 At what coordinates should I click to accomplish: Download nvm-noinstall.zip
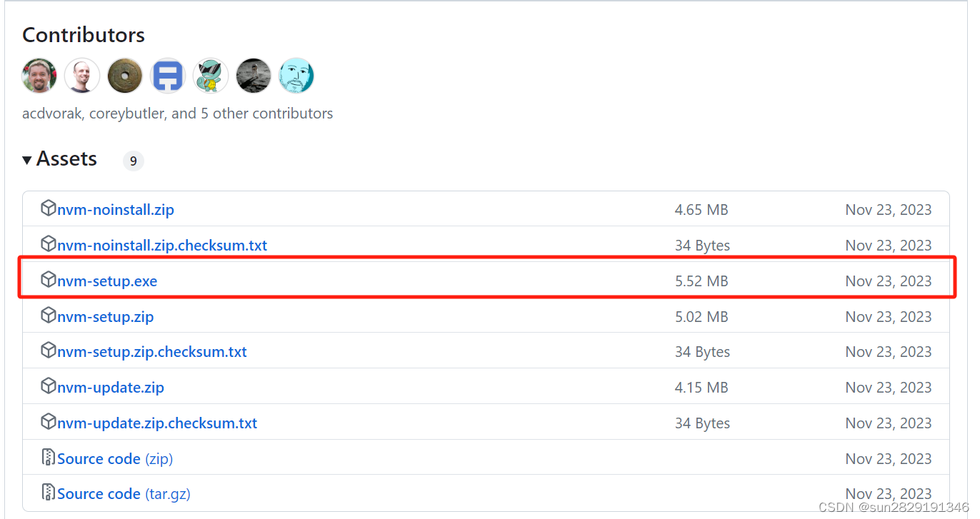[115, 210]
